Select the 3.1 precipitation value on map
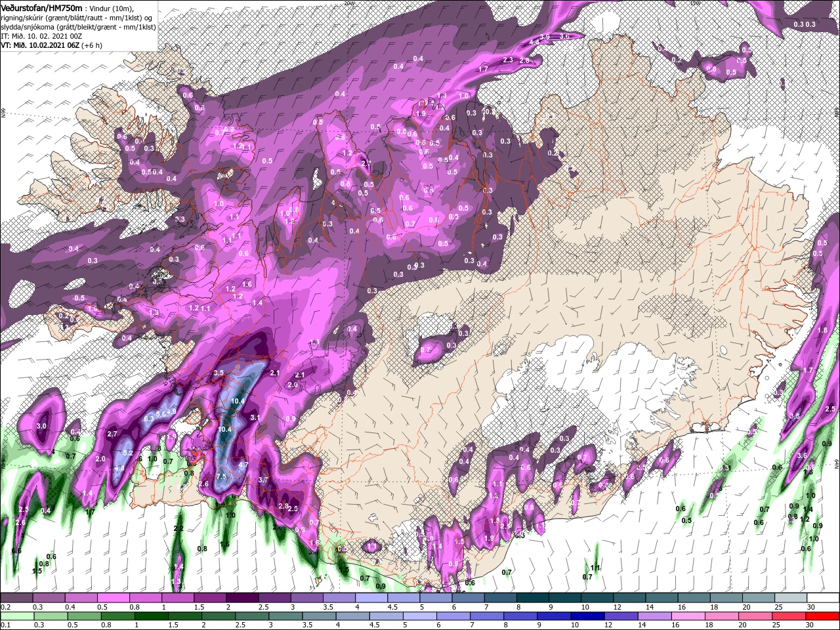Viewport: 840px width, 630px height. [x=255, y=417]
